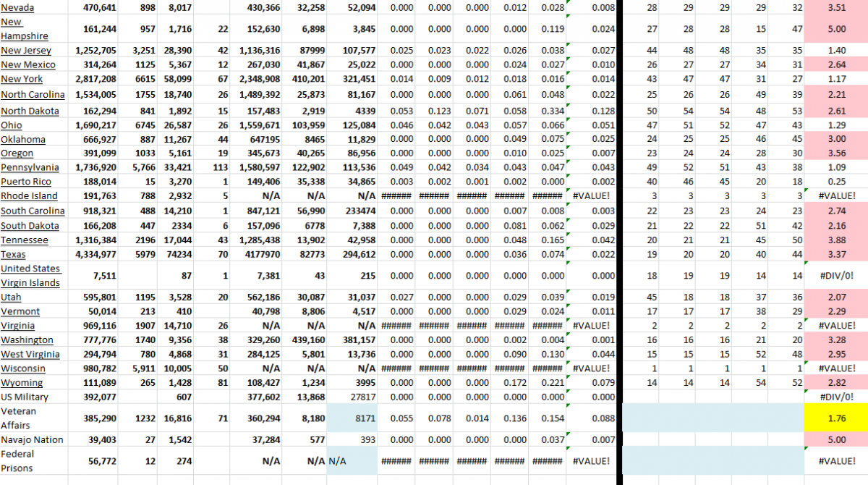Select the #DIV/0! error for United States Virgin Islands
The height and width of the screenshot is (485, 868).
[836, 276]
